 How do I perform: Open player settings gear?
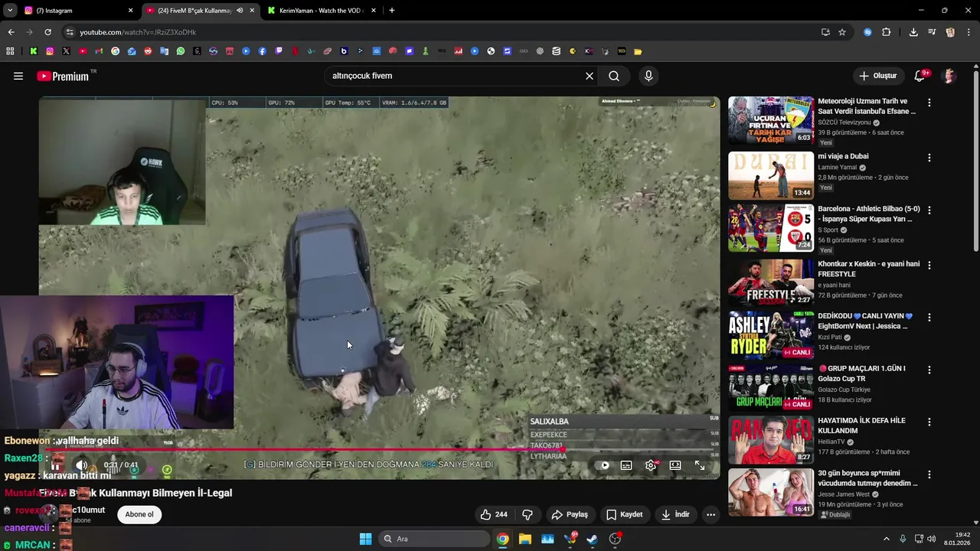(651, 465)
